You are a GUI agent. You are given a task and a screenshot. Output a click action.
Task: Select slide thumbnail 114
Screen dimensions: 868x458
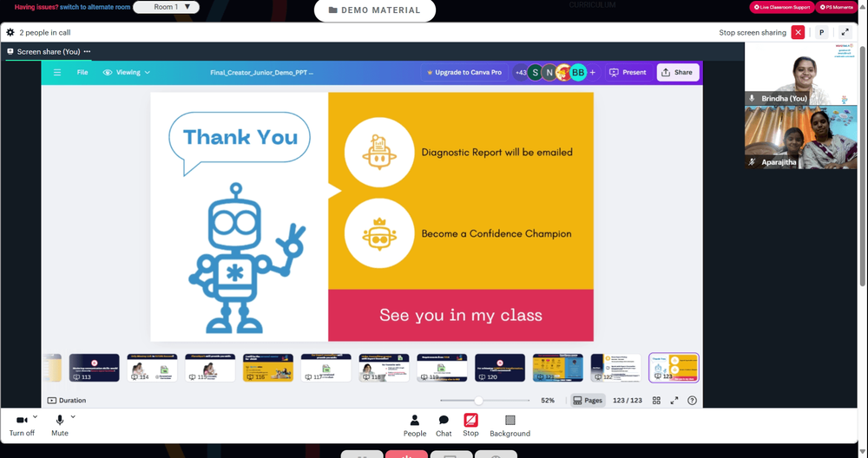pos(152,368)
